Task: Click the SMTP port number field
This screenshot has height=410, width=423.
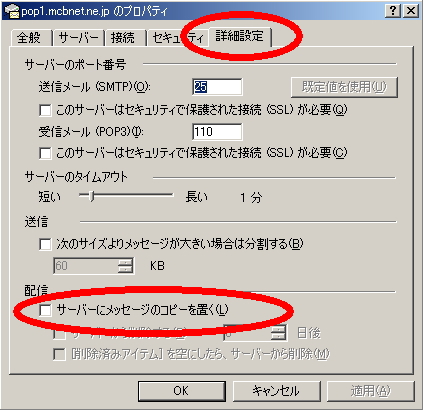Action: pos(217,87)
